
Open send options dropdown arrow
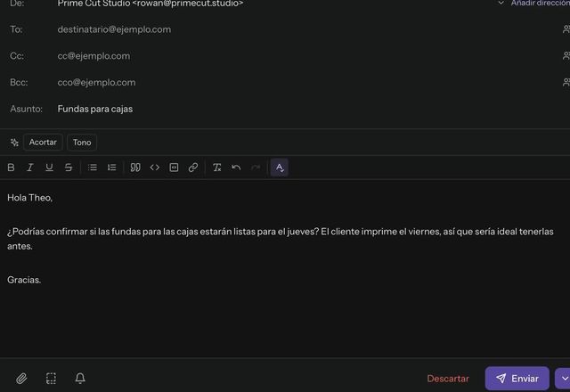[564, 379]
